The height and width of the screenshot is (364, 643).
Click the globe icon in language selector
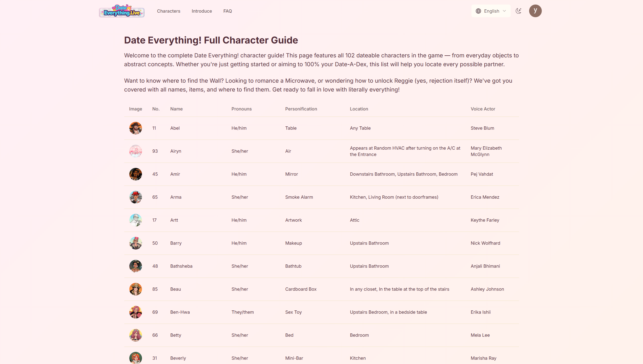coord(478,11)
